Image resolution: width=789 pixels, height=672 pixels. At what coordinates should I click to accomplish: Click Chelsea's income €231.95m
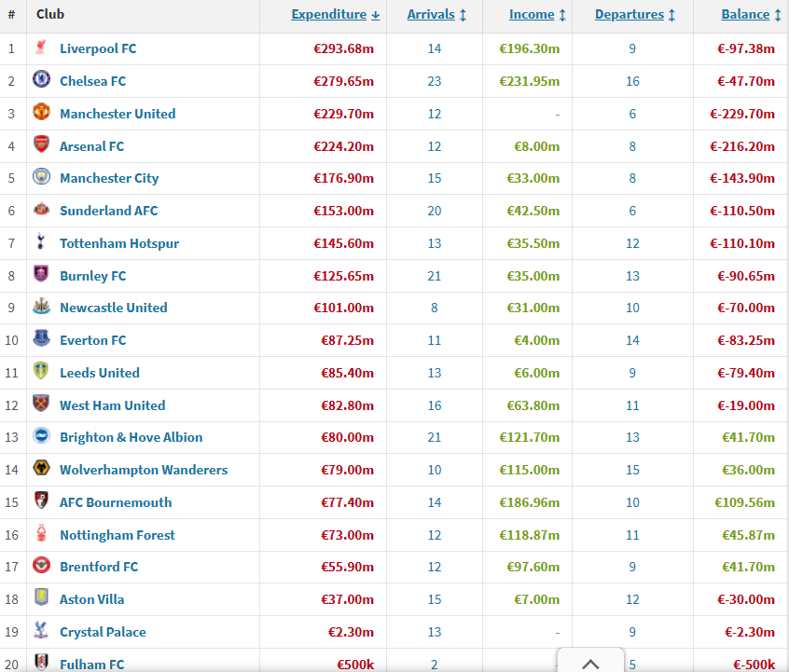click(x=530, y=81)
